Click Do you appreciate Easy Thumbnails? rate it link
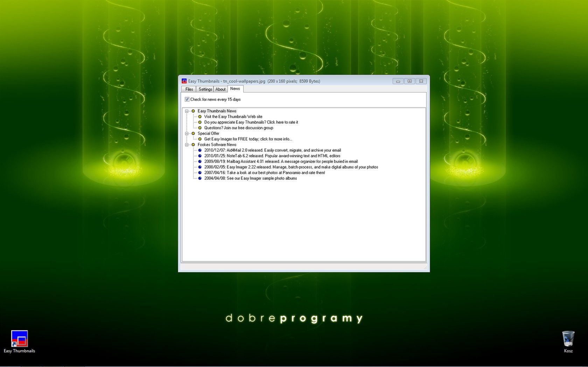The height and width of the screenshot is (367, 588). pos(251,122)
